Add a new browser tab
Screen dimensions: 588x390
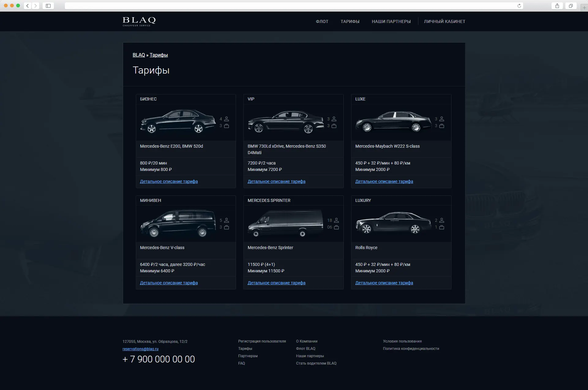584,8
